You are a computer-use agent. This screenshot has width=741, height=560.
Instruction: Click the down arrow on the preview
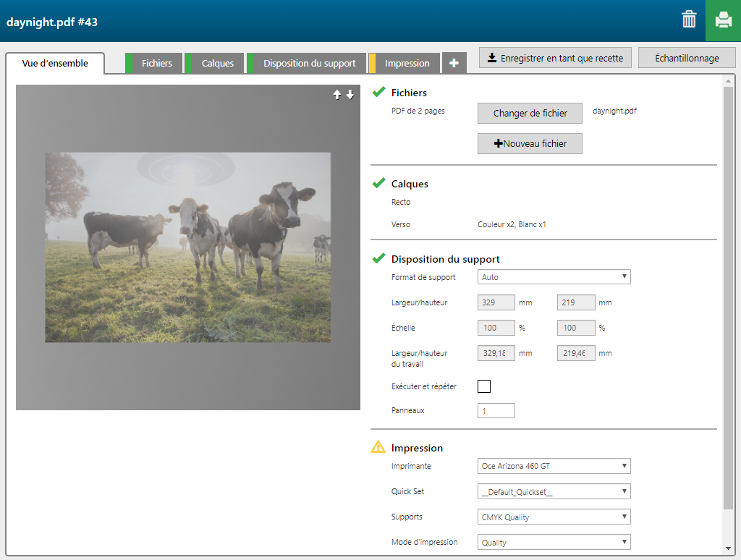pos(350,95)
